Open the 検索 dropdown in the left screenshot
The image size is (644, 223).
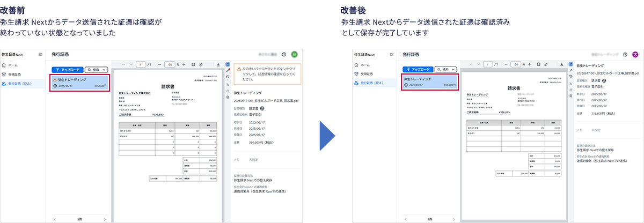tap(97, 70)
